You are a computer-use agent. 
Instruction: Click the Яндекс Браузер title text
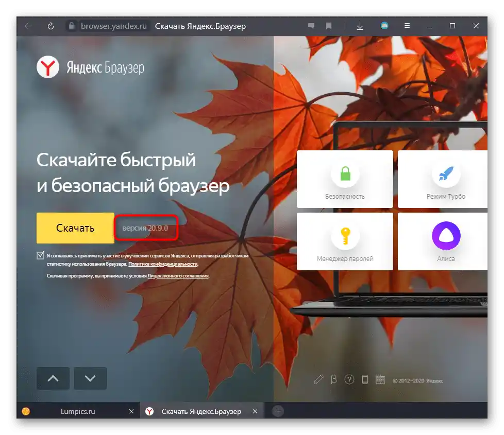pyautogui.click(x=106, y=68)
